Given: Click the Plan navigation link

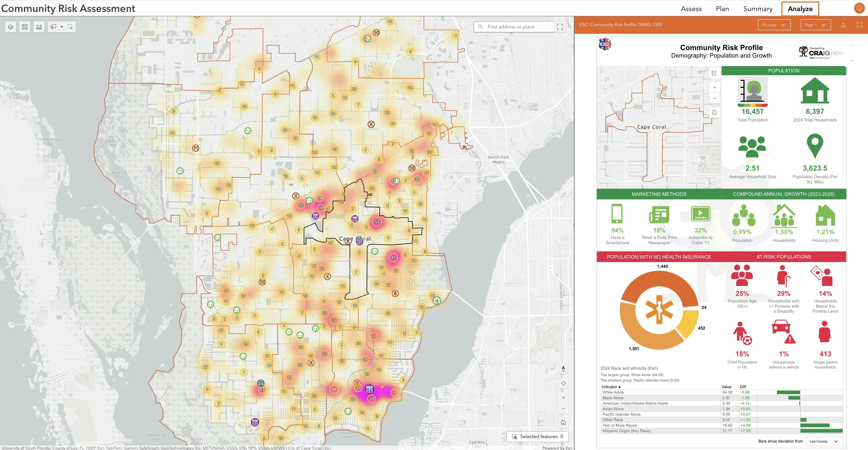Looking at the screenshot, I should (722, 9).
